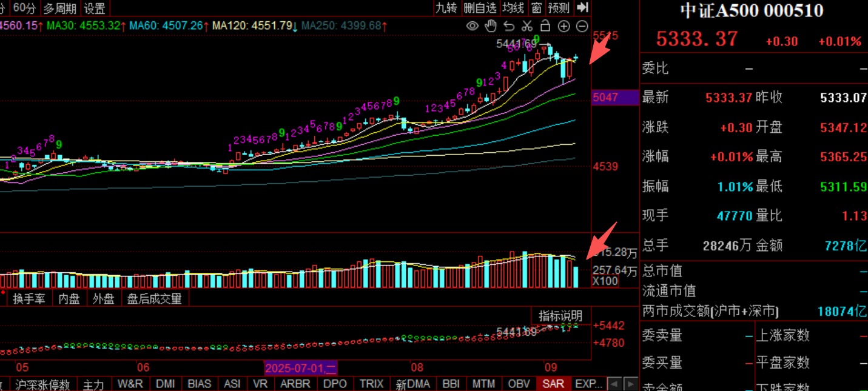Select the hand pan tool
868x391 pixels.
click(x=491, y=26)
